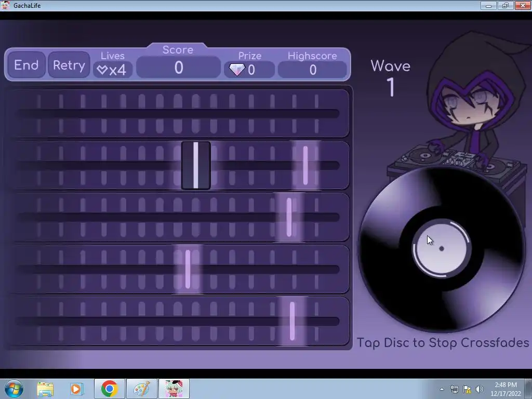This screenshot has height=399, width=532.
Task: Click the Prize gem icon
Action: tap(237, 70)
